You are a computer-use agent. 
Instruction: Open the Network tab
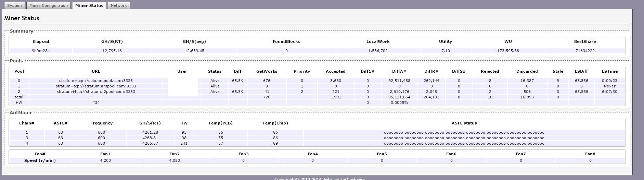pos(119,5)
